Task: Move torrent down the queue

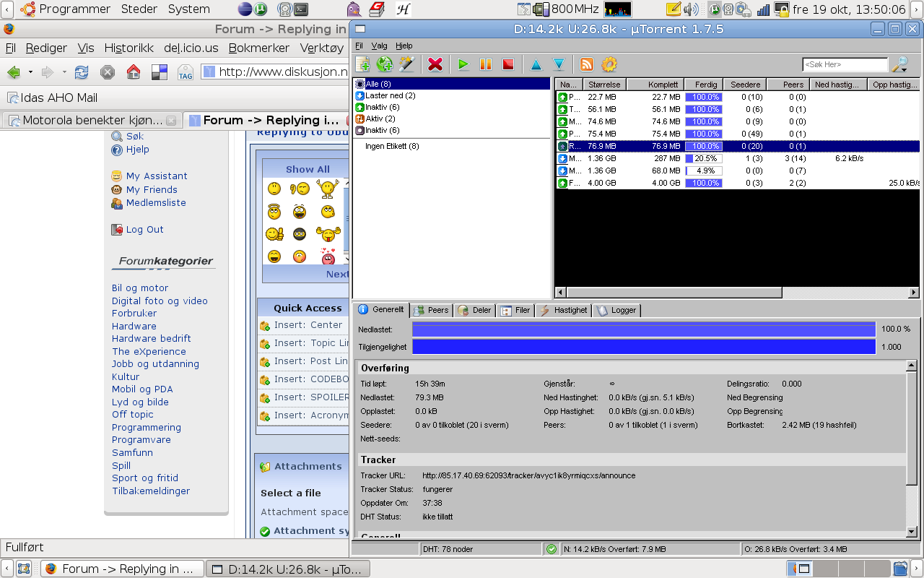Action: 558,64
